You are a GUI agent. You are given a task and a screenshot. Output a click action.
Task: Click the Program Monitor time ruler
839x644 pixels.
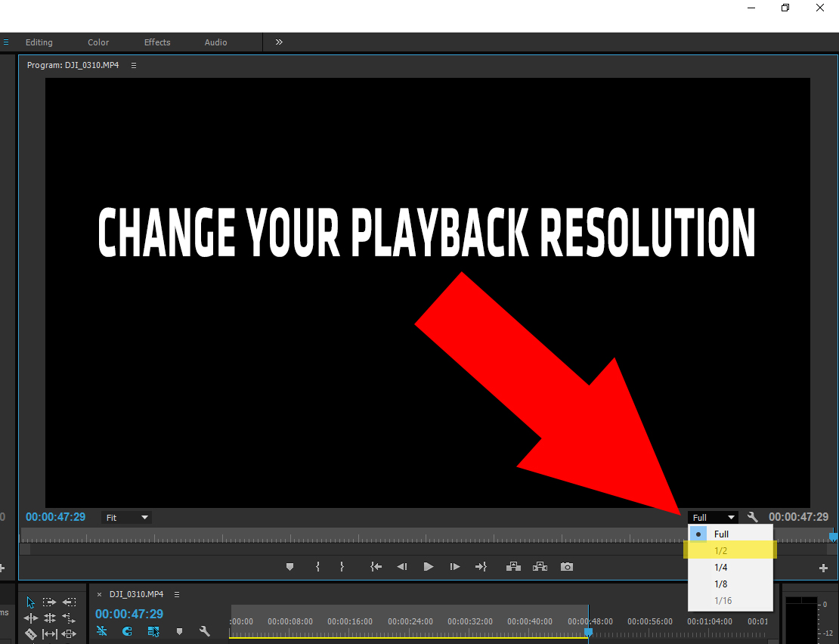click(x=426, y=536)
